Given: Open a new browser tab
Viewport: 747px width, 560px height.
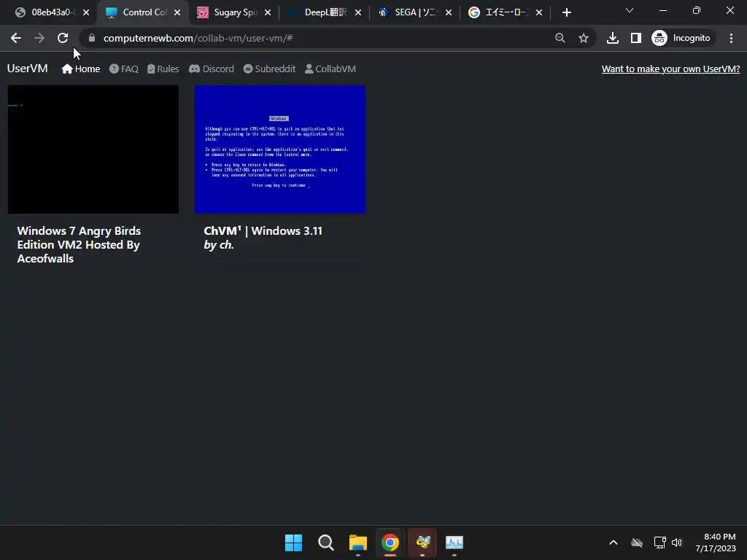Looking at the screenshot, I should 566,12.
